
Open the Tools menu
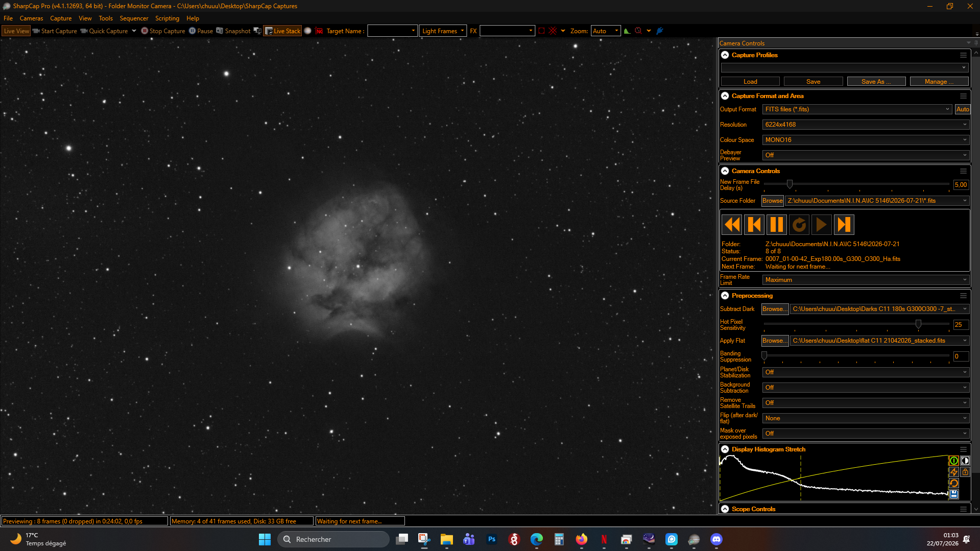(x=106, y=18)
